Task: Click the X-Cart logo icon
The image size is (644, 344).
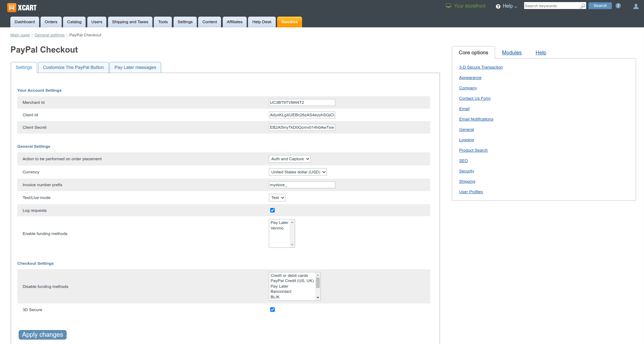Action: [x=11, y=8]
